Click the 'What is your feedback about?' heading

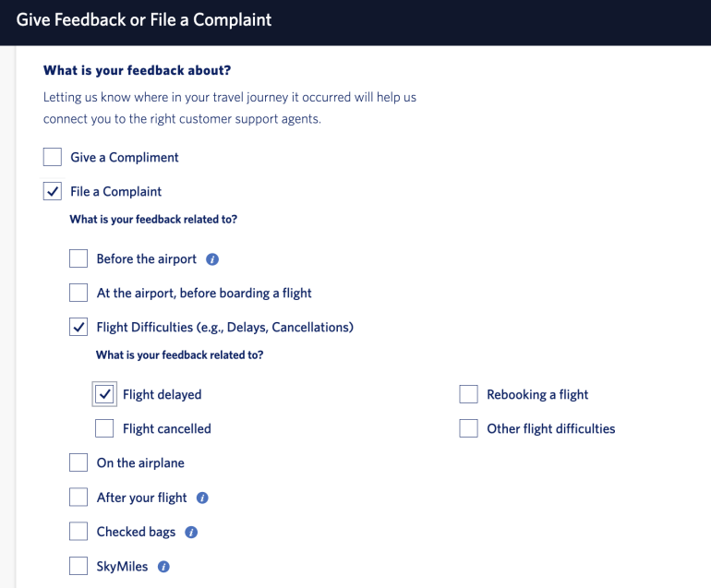tap(137, 70)
